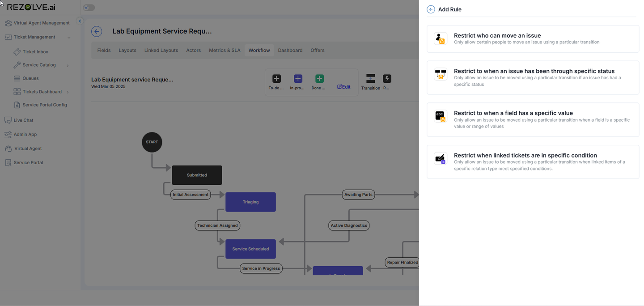Image resolution: width=644 pixels, height=306 pixels.
Task: Open the Admin App sliders icon
Action: click(x=8, y=134)
